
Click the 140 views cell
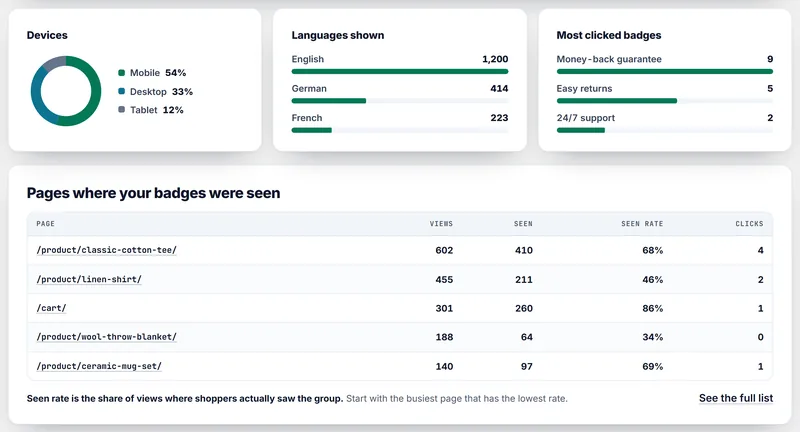(444, 366)
